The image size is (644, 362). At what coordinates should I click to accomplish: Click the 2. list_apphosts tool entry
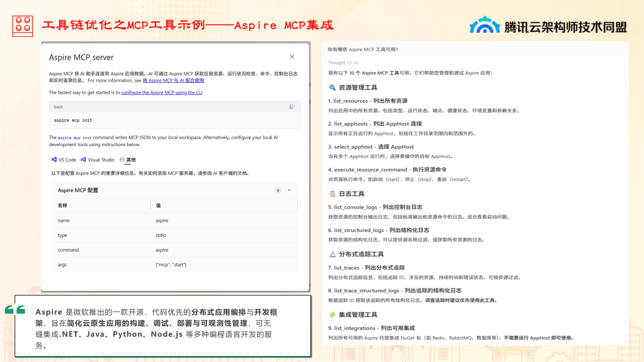tap(375, 123)
